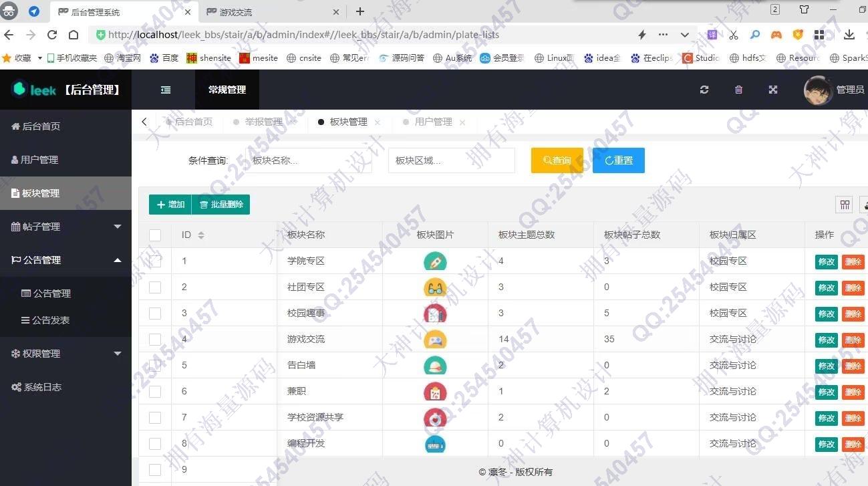Toggle the select-all checkbox in table header

point(155,235)
